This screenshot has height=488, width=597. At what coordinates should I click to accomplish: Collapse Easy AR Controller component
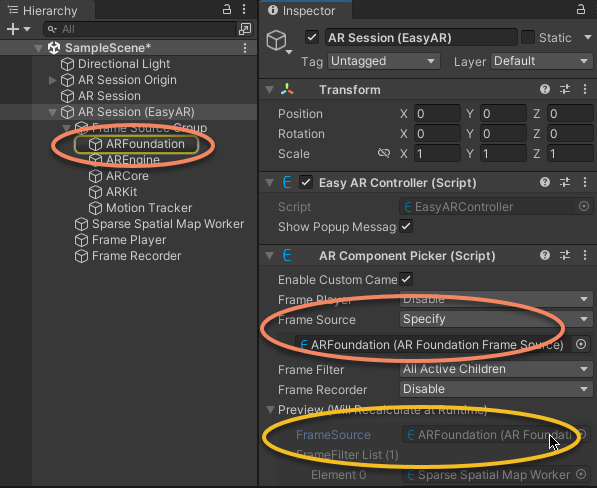tap(270, 183)
